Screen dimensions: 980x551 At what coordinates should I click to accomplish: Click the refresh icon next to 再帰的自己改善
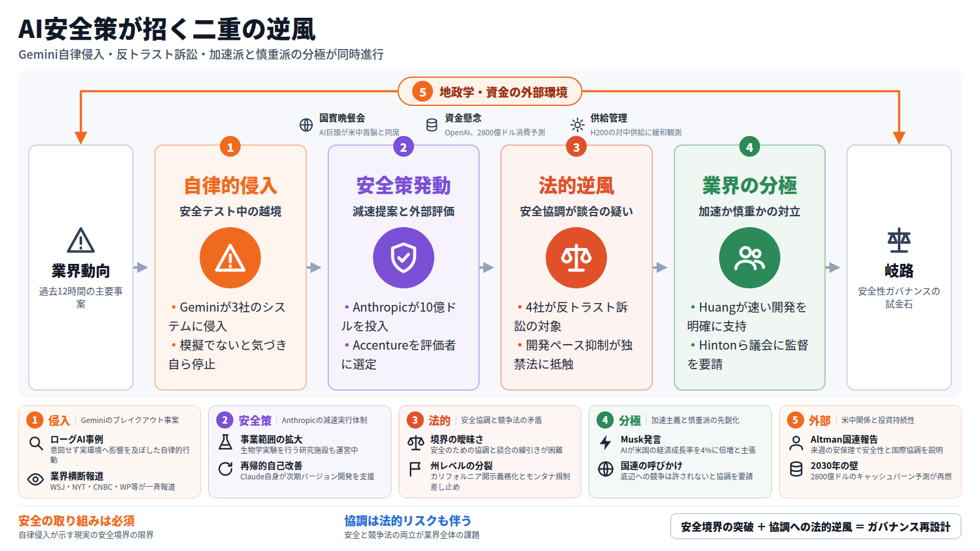(225, 469)
